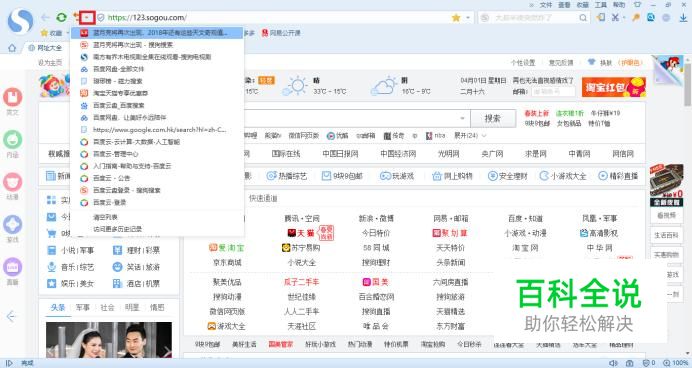Click the Sogou search engine icon in search box
The width and height of the screenshot is (692, 368).
click(x=485, y=18)
